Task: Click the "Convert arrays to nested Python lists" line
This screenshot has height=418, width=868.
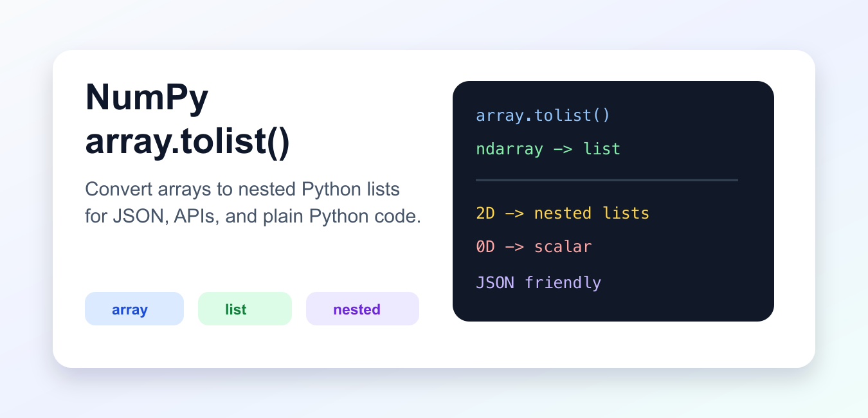Action: click(x=242, y=190)
